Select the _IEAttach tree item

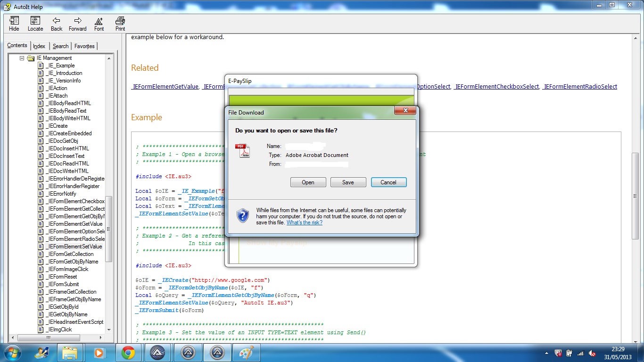tap(57, 96)
